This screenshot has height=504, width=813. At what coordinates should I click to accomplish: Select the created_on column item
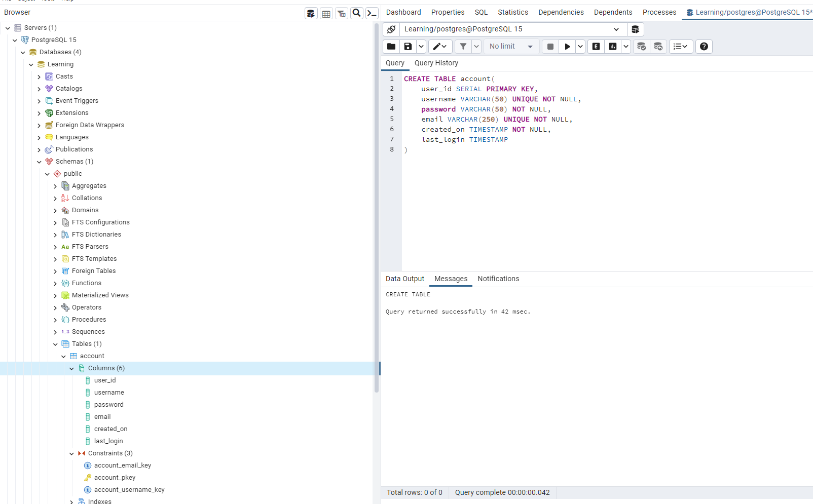coord(110,429)
